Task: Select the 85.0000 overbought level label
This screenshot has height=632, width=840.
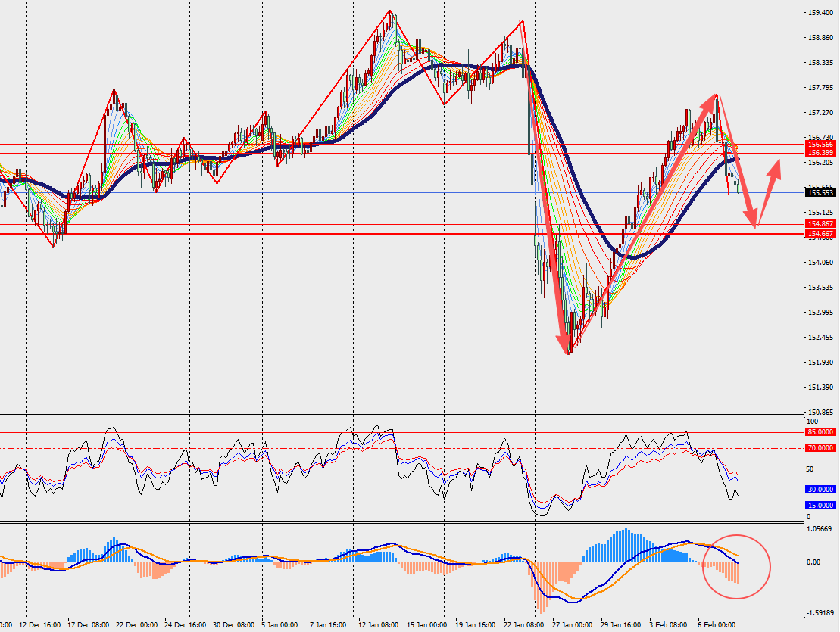Action: 821,432
